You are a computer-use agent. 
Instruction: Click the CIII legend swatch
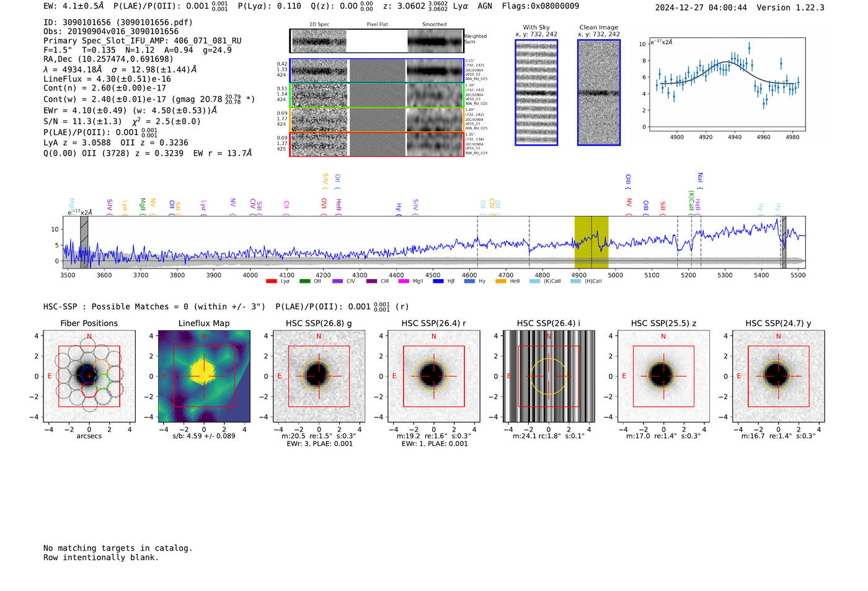[x=371, y=281]
